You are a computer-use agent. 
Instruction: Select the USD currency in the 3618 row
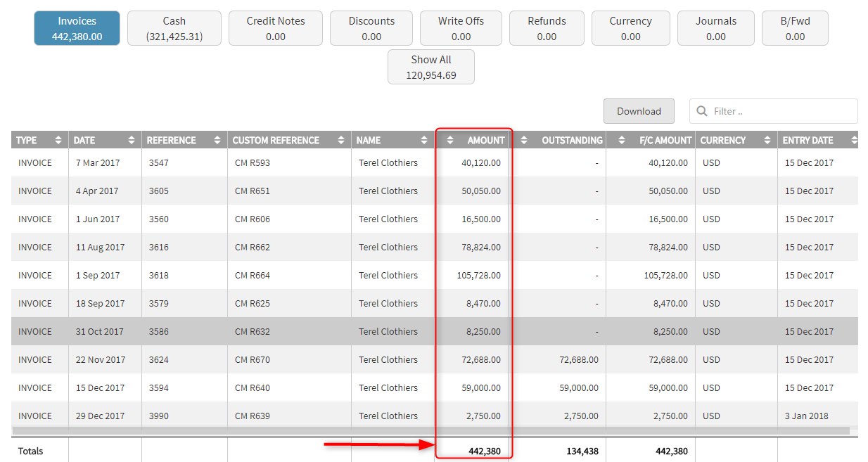[x=711, y=275]
